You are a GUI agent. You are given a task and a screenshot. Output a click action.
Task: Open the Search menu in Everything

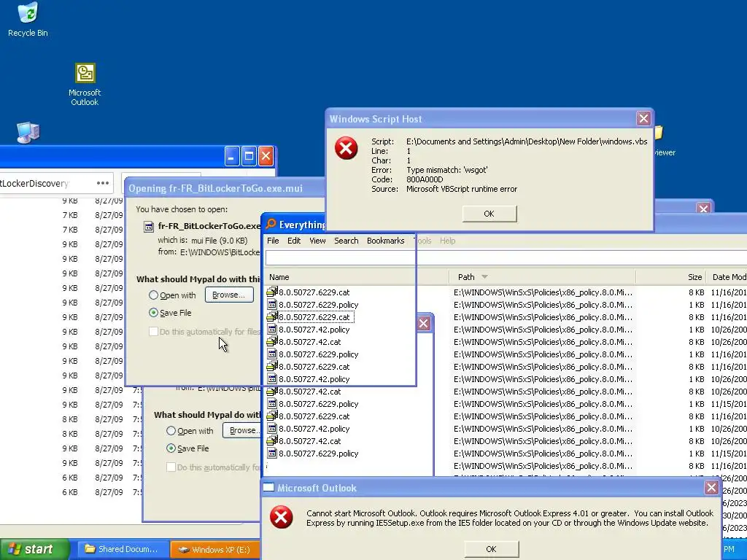pos(347,241)
